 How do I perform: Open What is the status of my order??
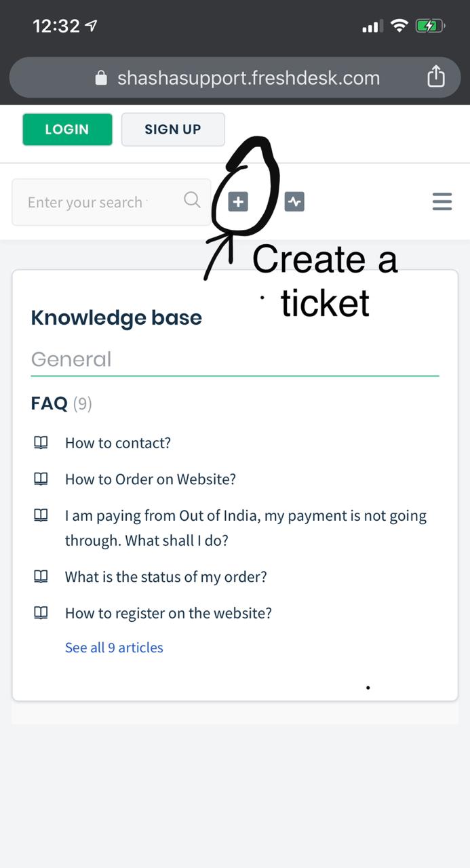click(x=166, y=576)
